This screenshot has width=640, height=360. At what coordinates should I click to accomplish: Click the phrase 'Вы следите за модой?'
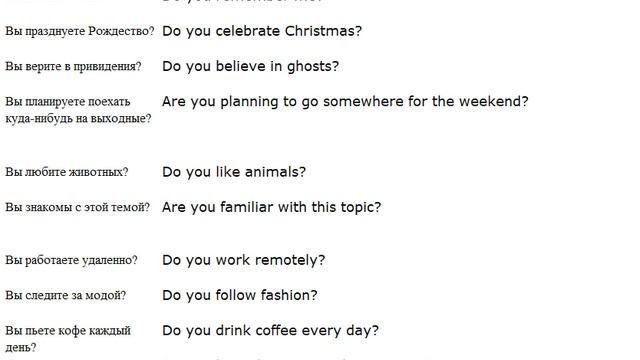(66, 295)
